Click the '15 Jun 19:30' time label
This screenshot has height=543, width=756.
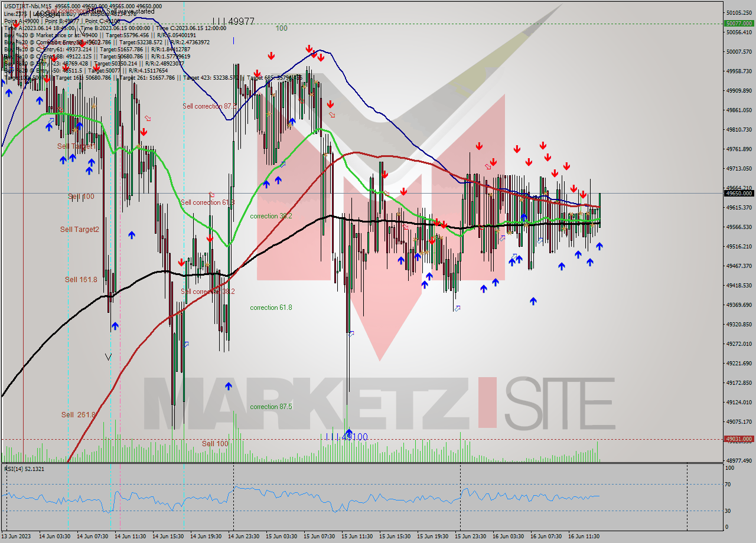pyautogui.click(x=433, y=537)
